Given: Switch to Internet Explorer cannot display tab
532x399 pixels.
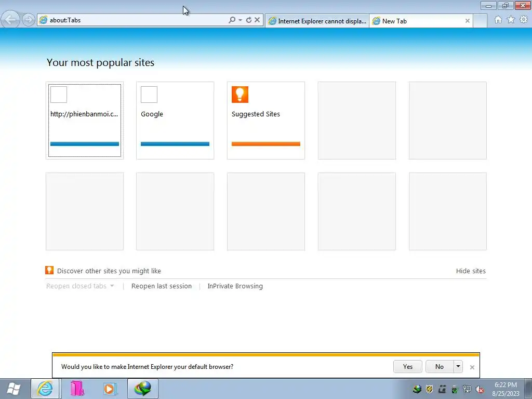Looking at the screenshot, I should coord(317,21).
